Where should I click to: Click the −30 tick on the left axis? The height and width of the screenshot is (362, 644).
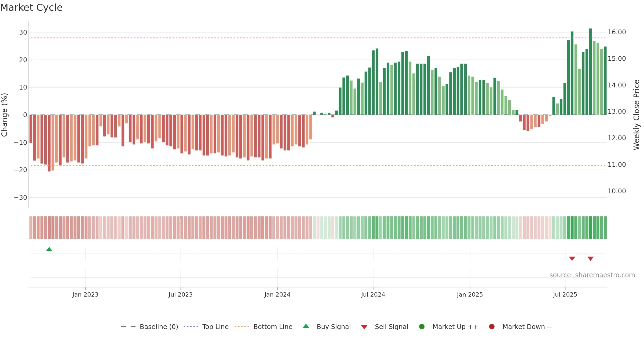[x=21, y=198]
